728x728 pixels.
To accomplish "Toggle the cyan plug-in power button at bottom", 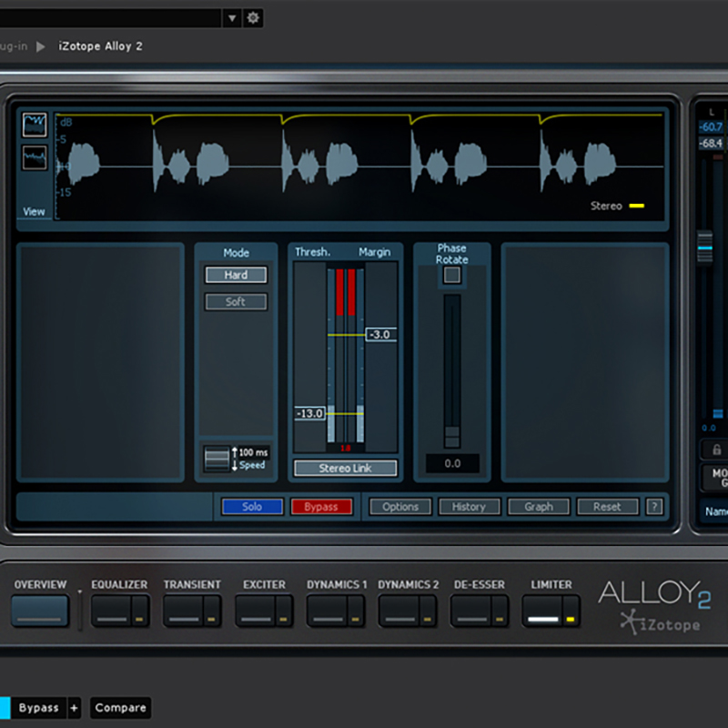I will (x=5, y=708).
